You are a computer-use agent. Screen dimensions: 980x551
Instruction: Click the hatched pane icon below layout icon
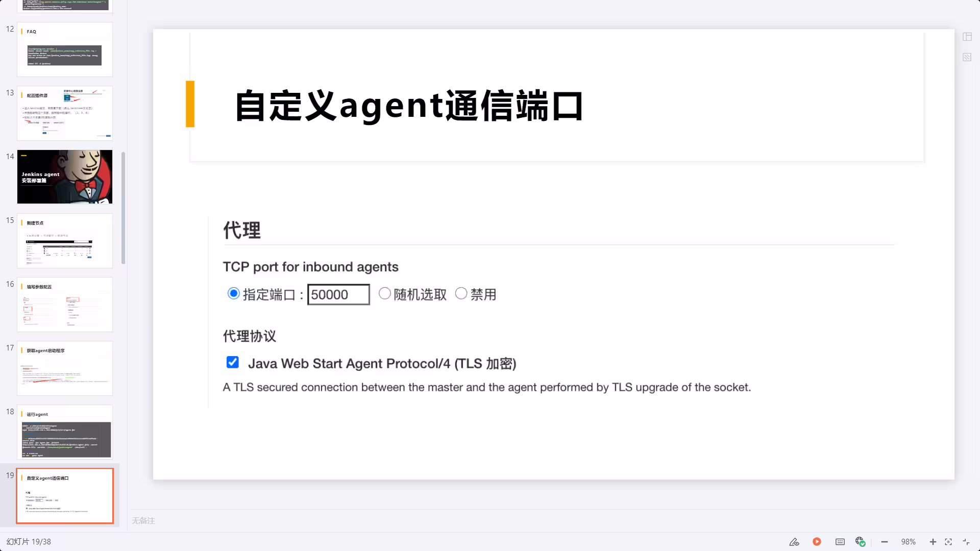tap(967, 57)
